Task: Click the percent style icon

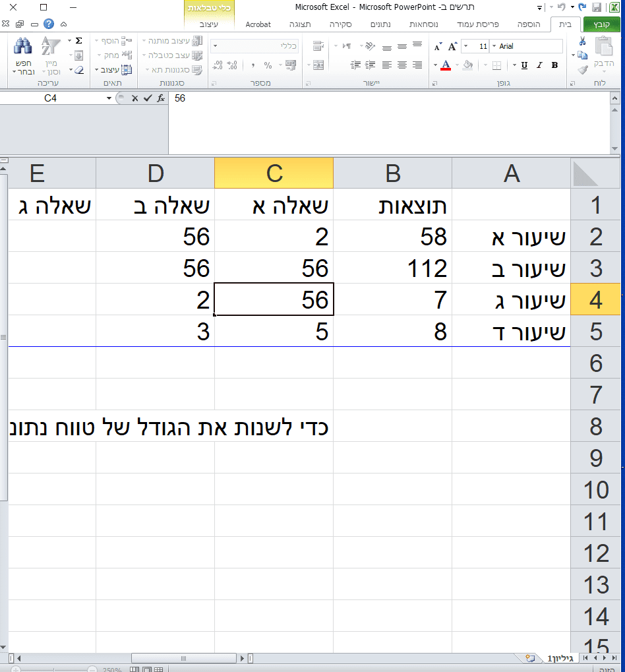Action: [268, 65]
